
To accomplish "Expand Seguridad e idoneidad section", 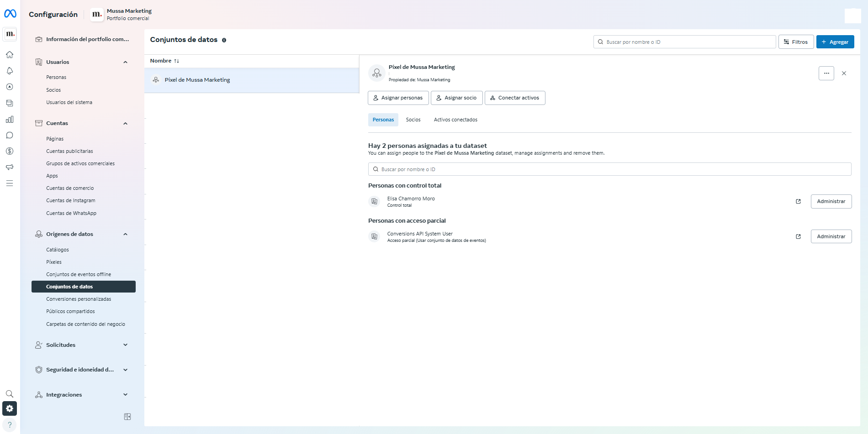I will click(126, 370).
